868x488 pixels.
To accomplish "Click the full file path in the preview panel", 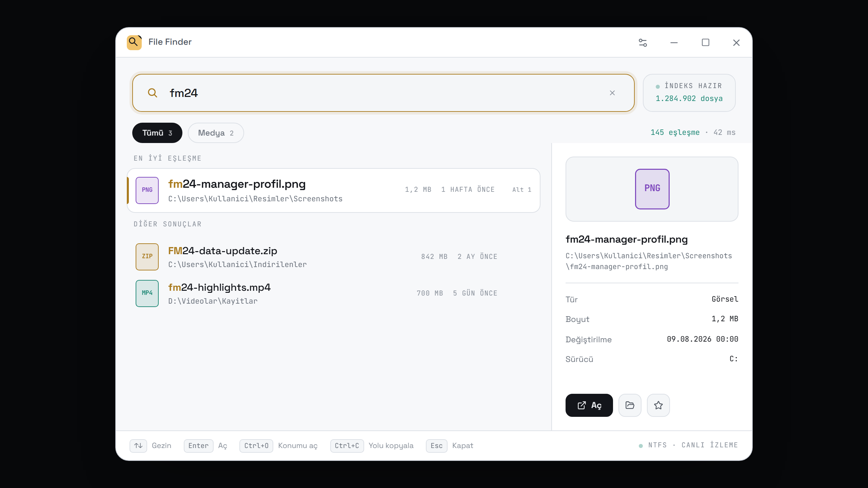I will (649, 261).
